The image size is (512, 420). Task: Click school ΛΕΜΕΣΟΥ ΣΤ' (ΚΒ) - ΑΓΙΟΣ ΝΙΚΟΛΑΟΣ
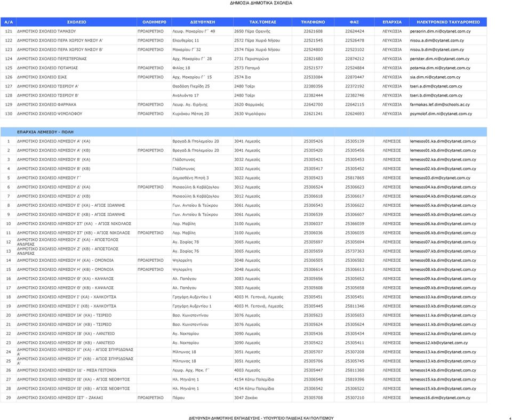(x=74, y=233)
